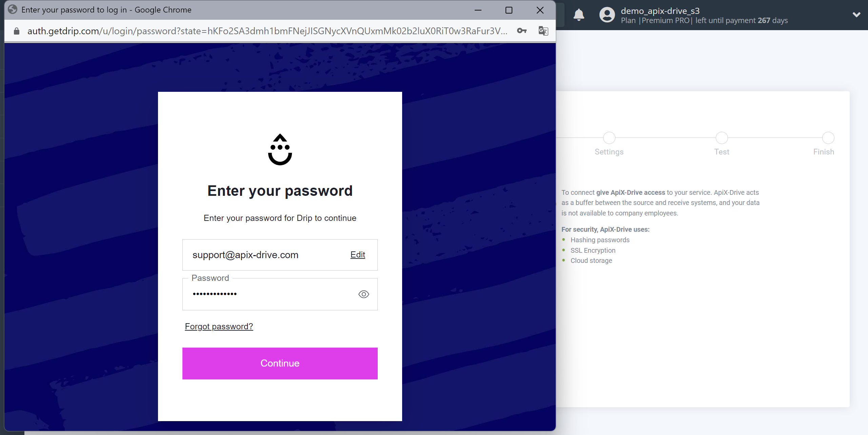Click the Settings step circle indicator
This screenshot has width=868, height=435.
tap(609, 138)
